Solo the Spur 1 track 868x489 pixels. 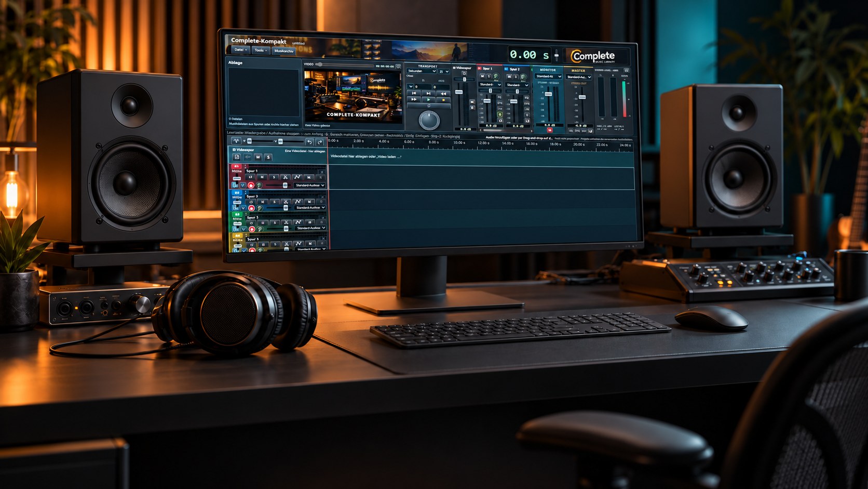(274, 177)
